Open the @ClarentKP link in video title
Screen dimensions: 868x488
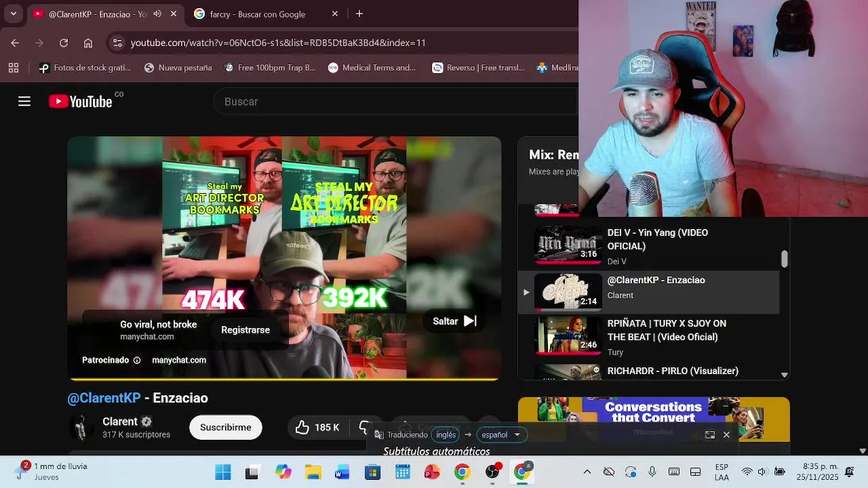click(104, 399)
